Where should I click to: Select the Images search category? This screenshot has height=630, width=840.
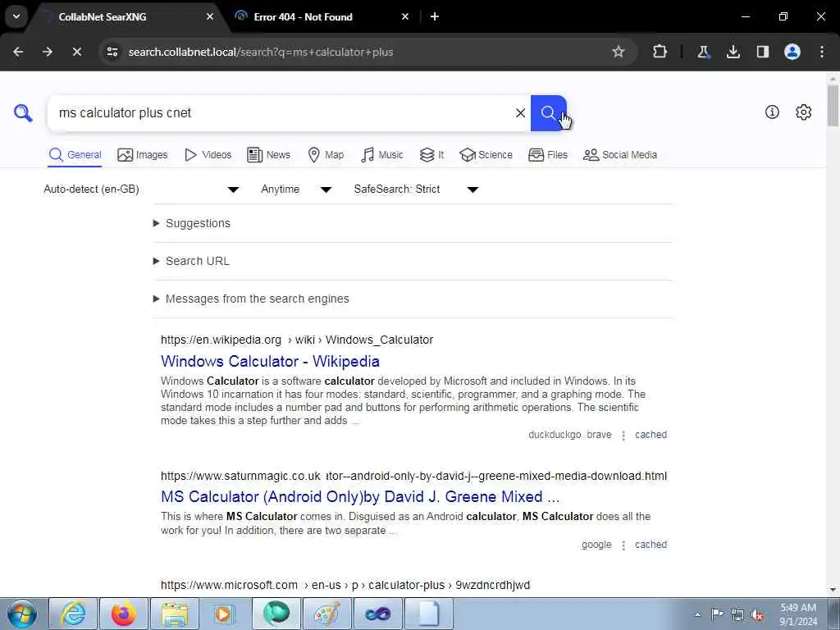point(143,155)
